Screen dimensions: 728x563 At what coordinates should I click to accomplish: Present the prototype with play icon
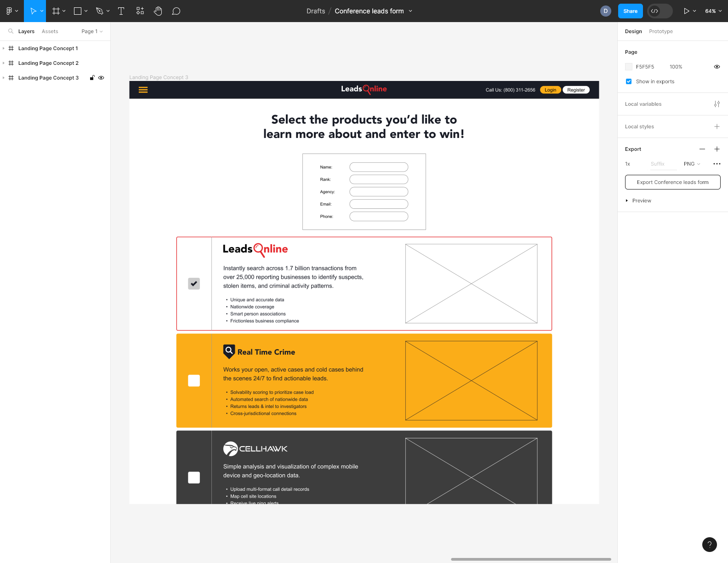click(686, 11)
